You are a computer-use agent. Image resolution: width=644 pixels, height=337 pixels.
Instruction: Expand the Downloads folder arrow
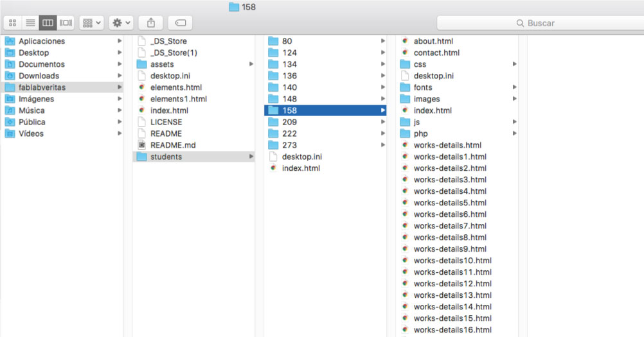coord(120,76)
